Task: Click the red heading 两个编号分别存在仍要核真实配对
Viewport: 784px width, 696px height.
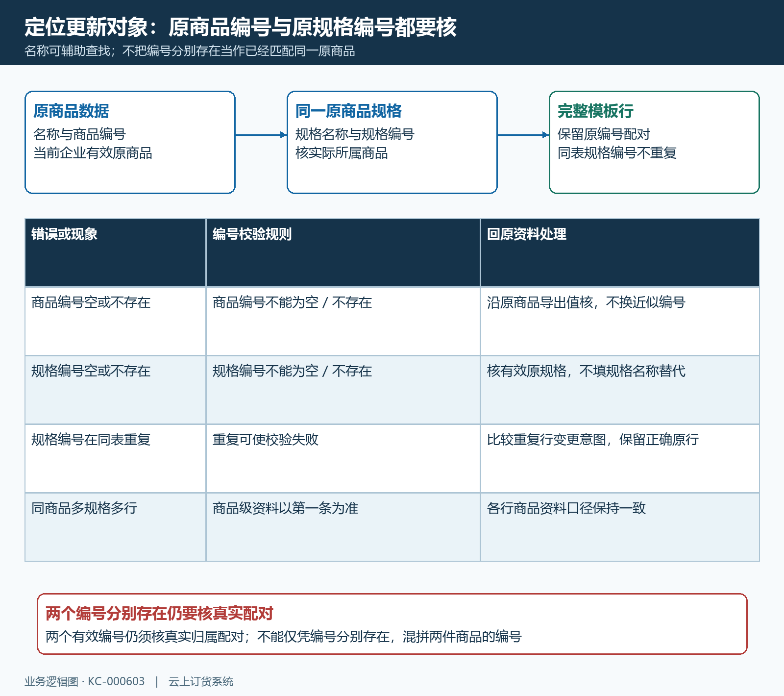Action: [x=159, y=613]
